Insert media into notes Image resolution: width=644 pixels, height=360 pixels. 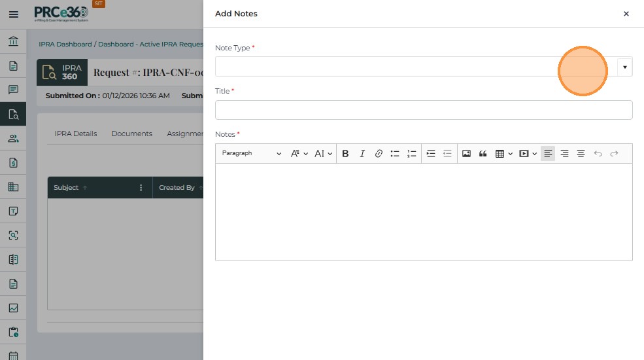click(524, 153)
